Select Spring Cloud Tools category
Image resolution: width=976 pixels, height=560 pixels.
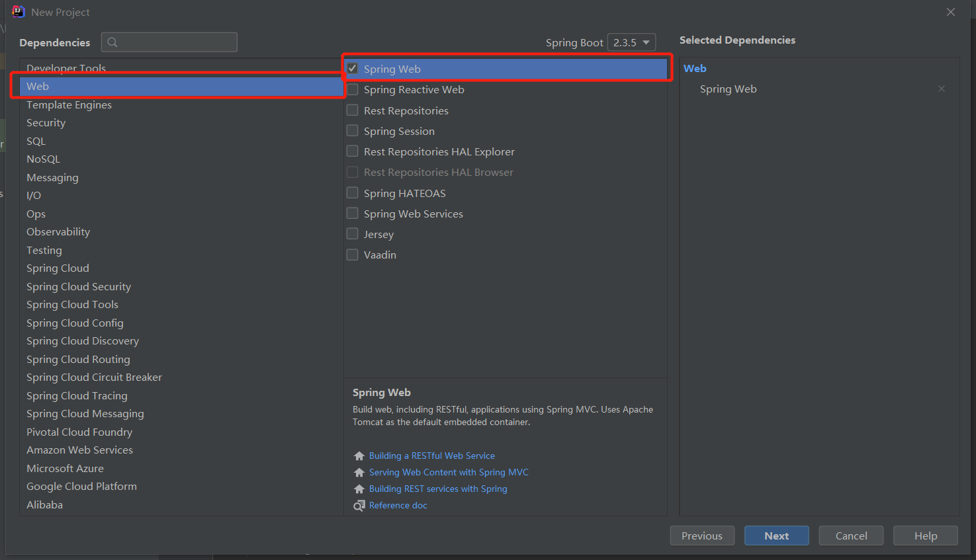coord(181,305)
